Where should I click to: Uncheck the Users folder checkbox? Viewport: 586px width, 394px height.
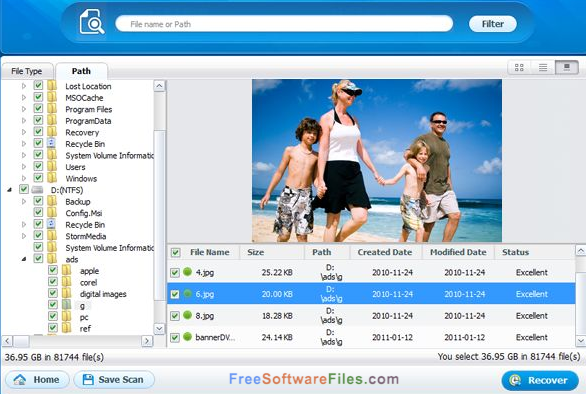point(38,166)
